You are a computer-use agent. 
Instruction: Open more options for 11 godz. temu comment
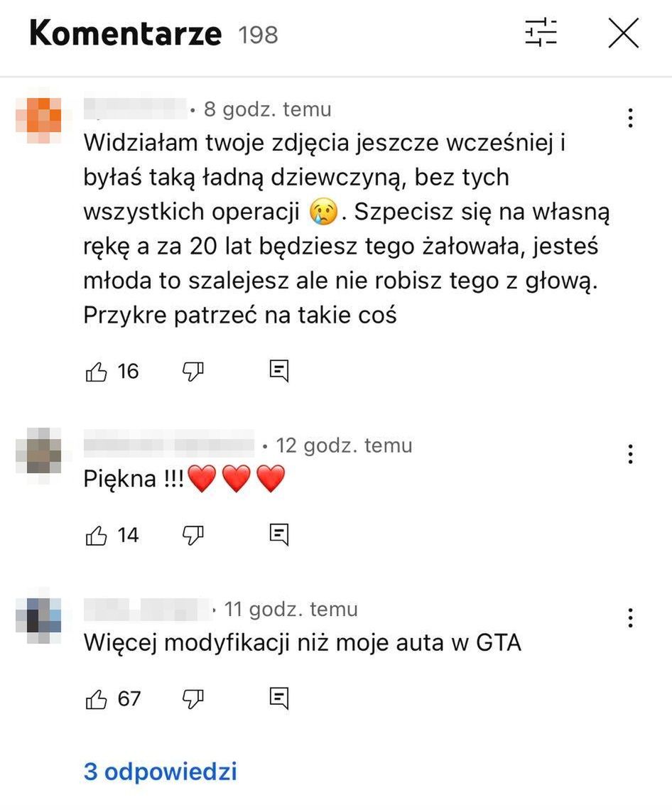pos(630,618)
